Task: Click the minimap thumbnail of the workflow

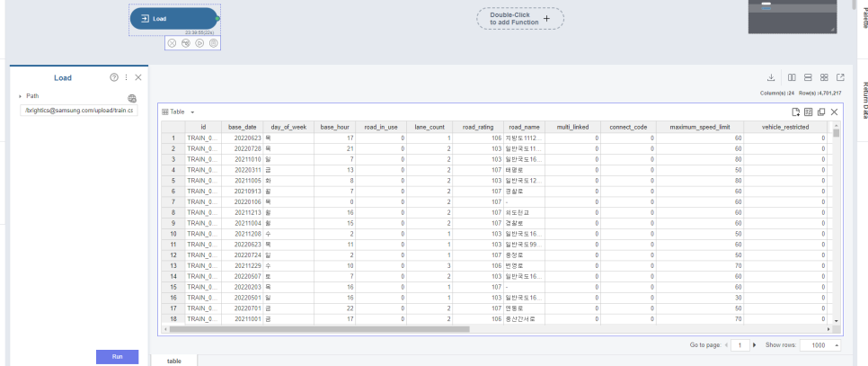Action: coord(793,16)
